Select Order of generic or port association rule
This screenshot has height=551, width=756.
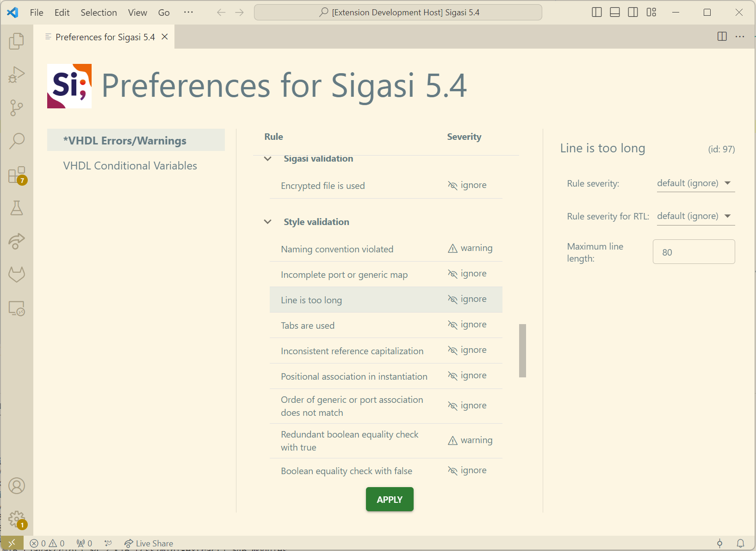[x=386, y=406]
